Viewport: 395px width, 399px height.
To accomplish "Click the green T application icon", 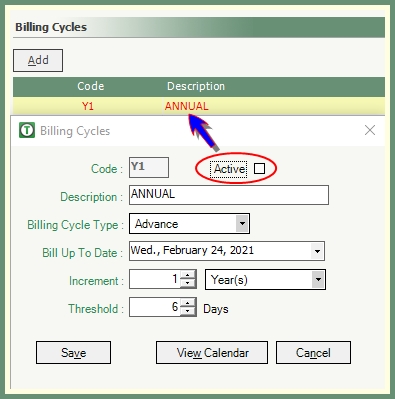I will pyautogui.click(x=27, y=130).
